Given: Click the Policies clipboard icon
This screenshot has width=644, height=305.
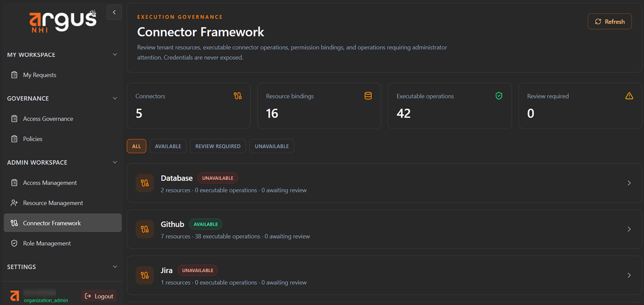Looking at the screenshot, I should tap(14, 139).
